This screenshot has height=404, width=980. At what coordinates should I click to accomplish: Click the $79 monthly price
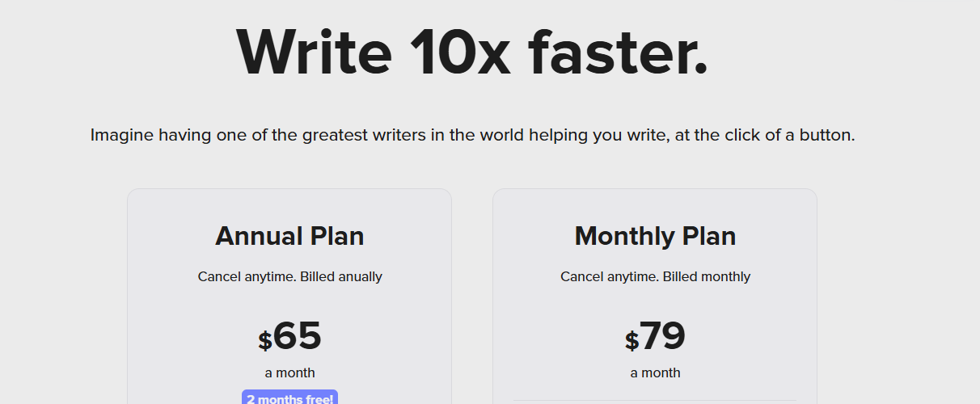click(x=655, y=336)
